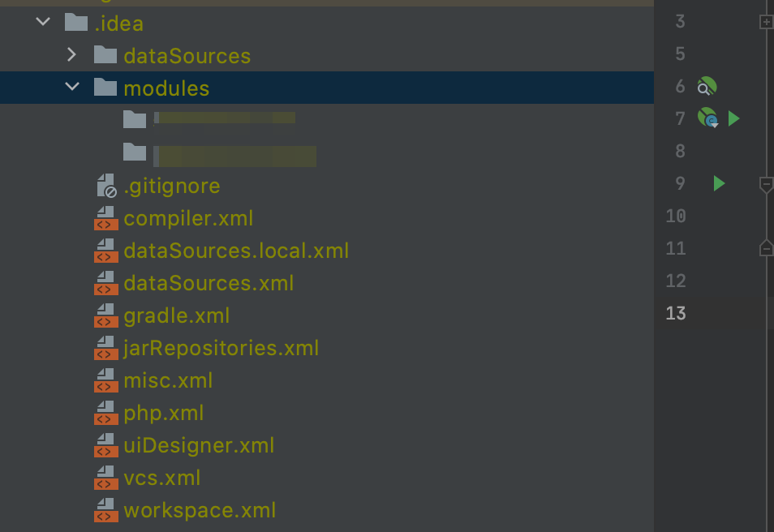Image resolution: width=774 pixels, height=532 pixels.
Task: Open dataSources.local.xml
Action: coord(237,251)
